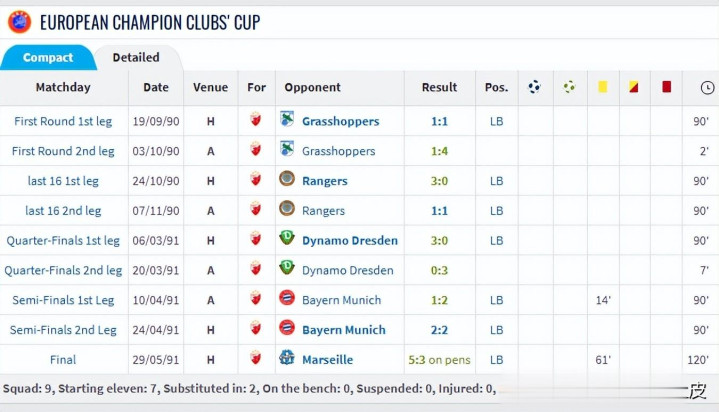Click the second yellow card icon header
This screenshot has width=719, height=412.
[634, 87]
